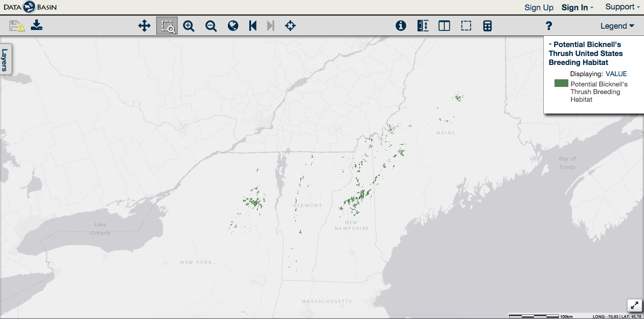The height and width of the screenshot is (319, 644).
Task: Zoom to full extent globe icon
Action: [x=233, y=26]
